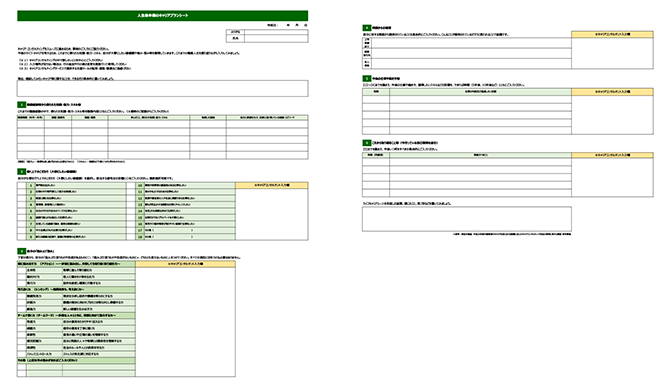Click the name entry field under the date line

tap(276, 38)
